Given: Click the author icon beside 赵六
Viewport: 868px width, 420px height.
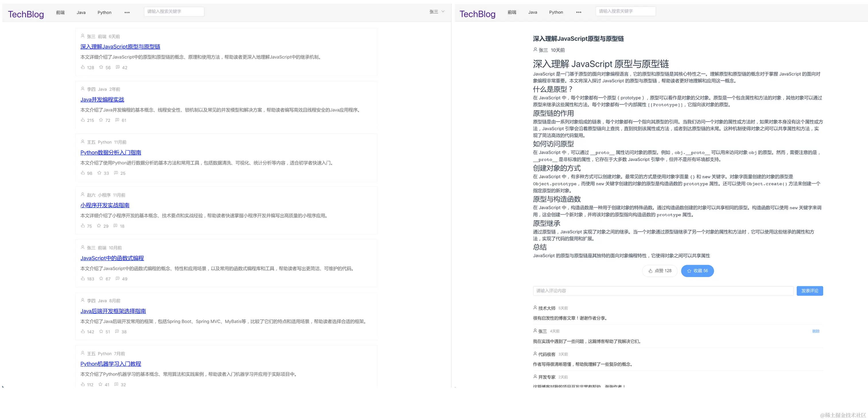Looking at the screenshot, I should [83, 195].
